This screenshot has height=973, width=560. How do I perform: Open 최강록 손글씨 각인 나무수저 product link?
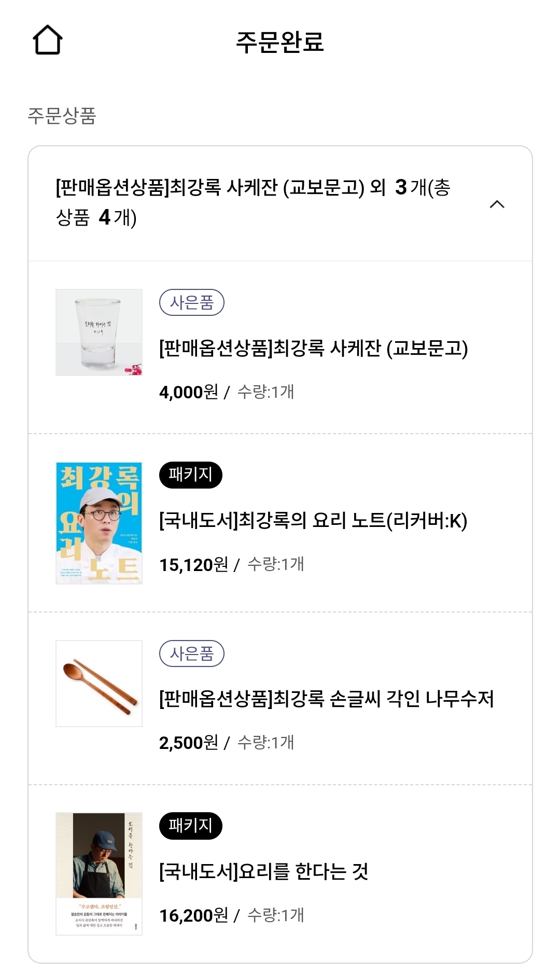point(326,699)
